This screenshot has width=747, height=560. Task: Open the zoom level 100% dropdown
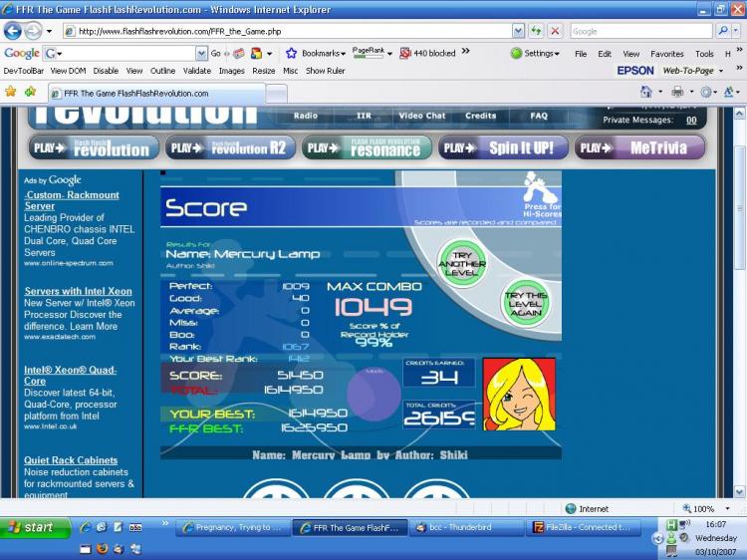point(727,508)
